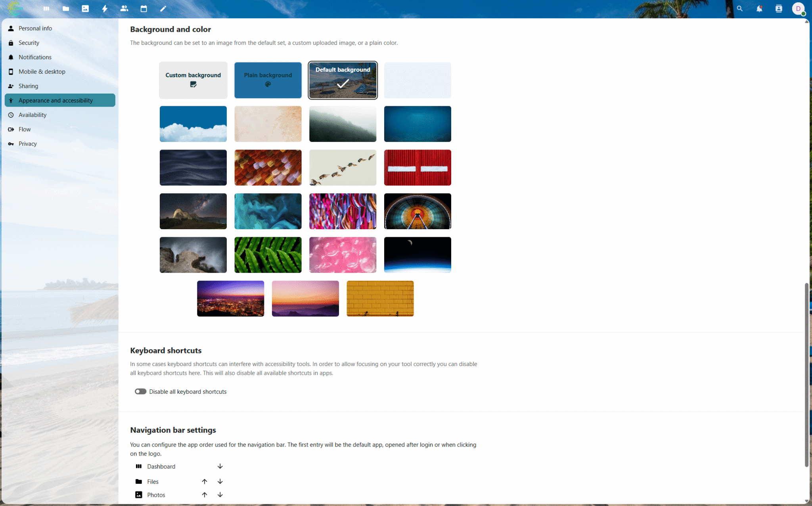This screenshot has width=812, height=506.
Task: Open the Photos app icon
Action: tap(85, 8)
